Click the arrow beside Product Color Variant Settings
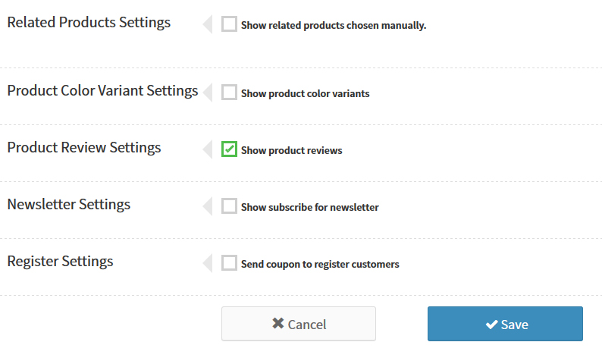Screen dimensions: 602x364 click(x=208, y=93)
